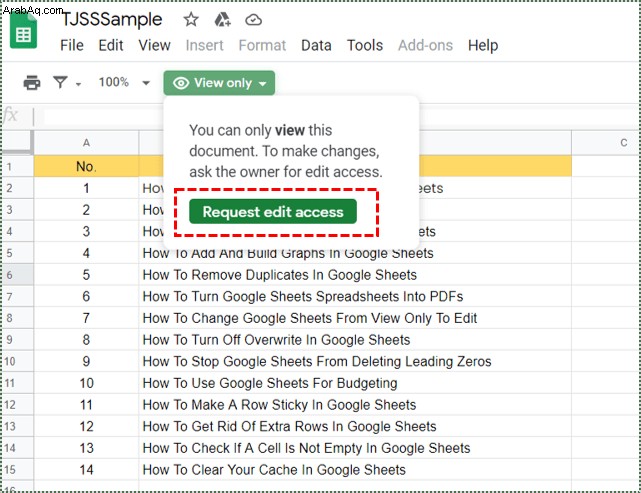
Task: Click Request edit access button
Action: click(x=273, y=211)
